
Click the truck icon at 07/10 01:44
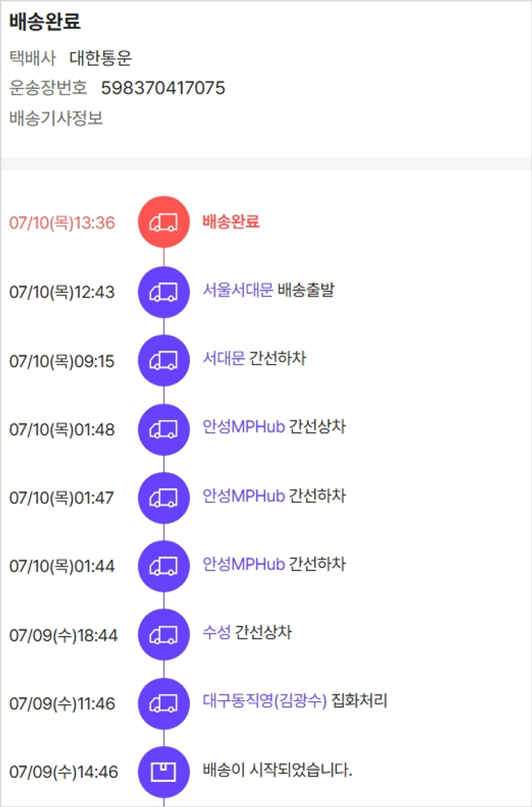point(164,566)
